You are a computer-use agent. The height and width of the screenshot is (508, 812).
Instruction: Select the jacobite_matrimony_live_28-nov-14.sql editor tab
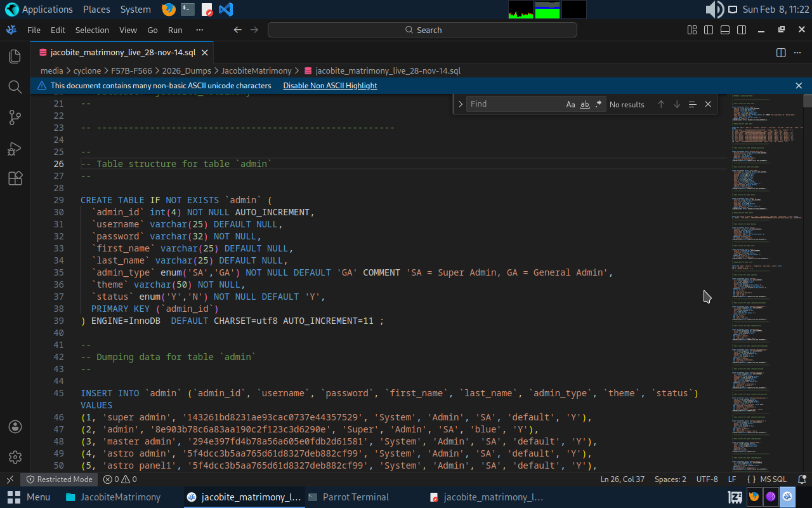tap(123, 53)
